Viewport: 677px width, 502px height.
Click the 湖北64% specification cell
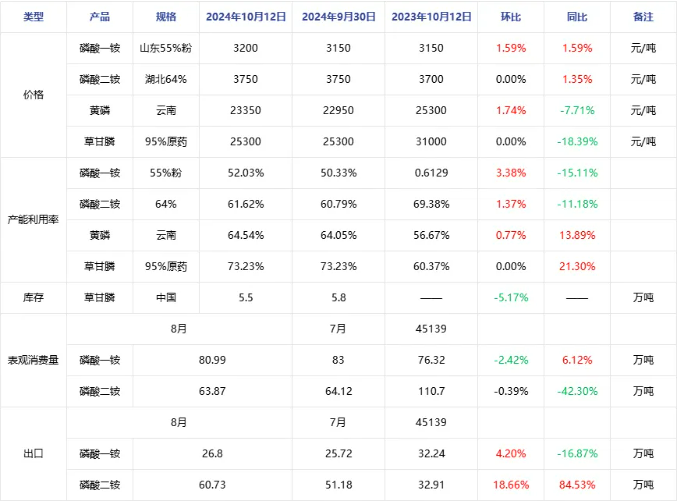point(166,79)
